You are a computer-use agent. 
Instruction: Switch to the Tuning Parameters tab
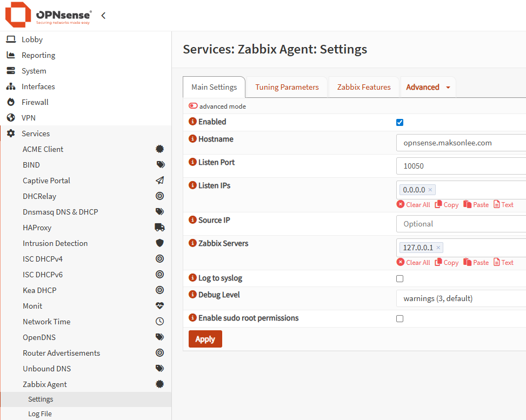coord(287,87)
